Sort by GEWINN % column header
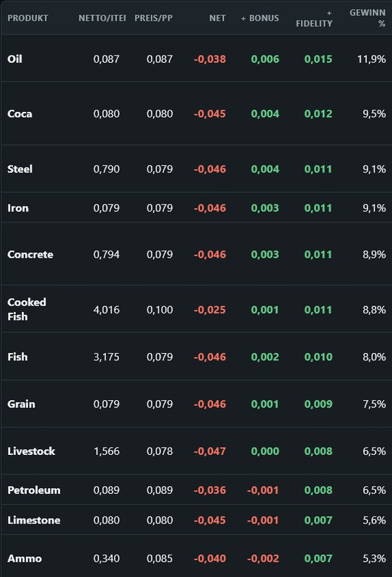The image size is (392, 577). pyautogui.click(x=367, y=18)
